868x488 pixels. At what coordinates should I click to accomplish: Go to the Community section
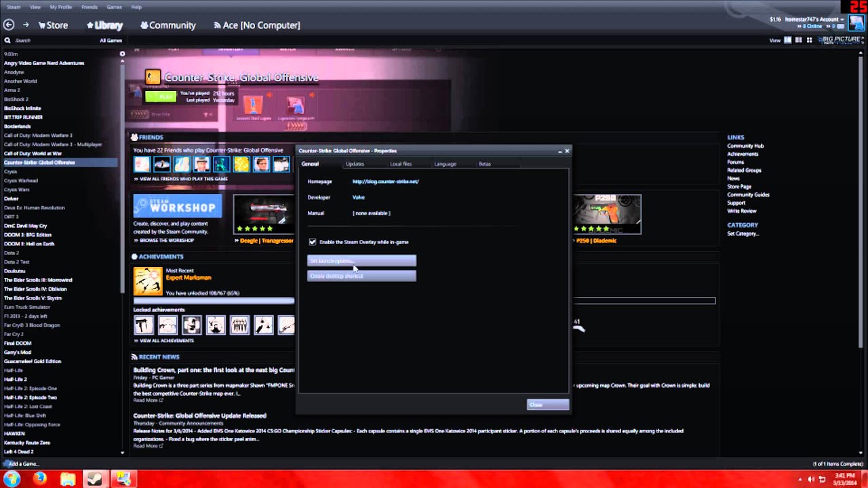[x=168, y=25]
